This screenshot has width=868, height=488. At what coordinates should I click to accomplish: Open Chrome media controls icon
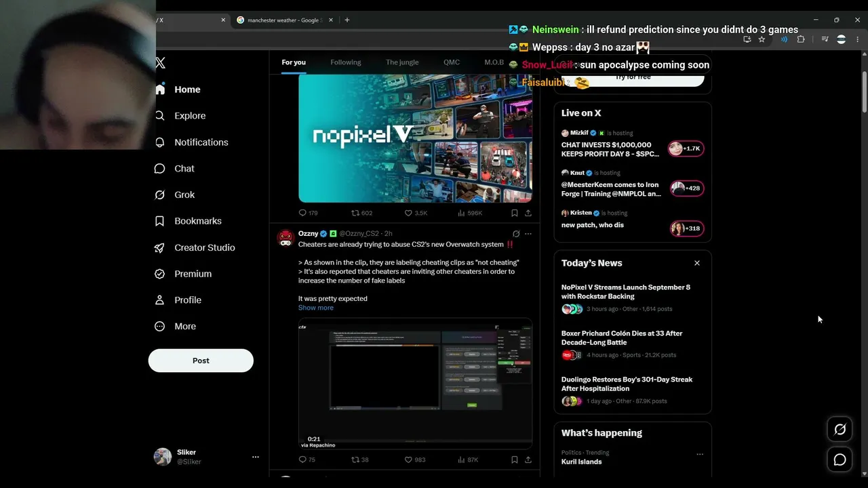coord(825,39)
